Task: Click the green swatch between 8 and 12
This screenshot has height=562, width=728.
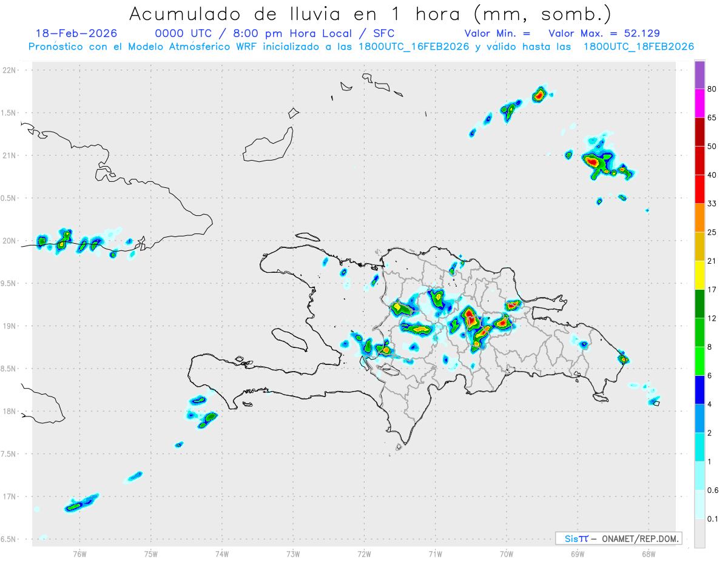Action: 699,332
